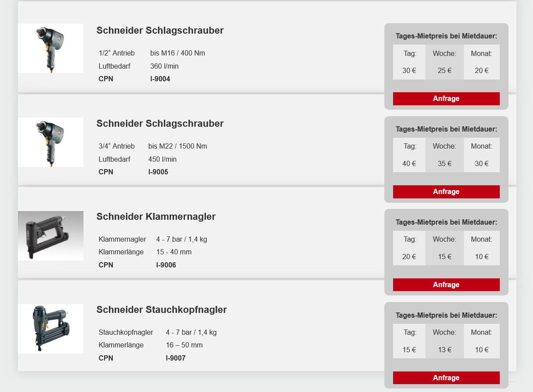Request the Schneider Klammernagler via Anfrage

pos(446,285)
